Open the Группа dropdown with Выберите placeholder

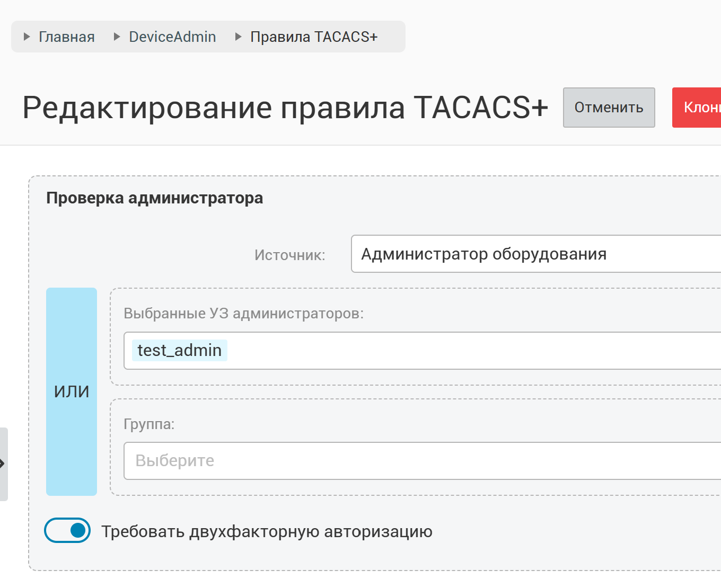tap(422, 461)
